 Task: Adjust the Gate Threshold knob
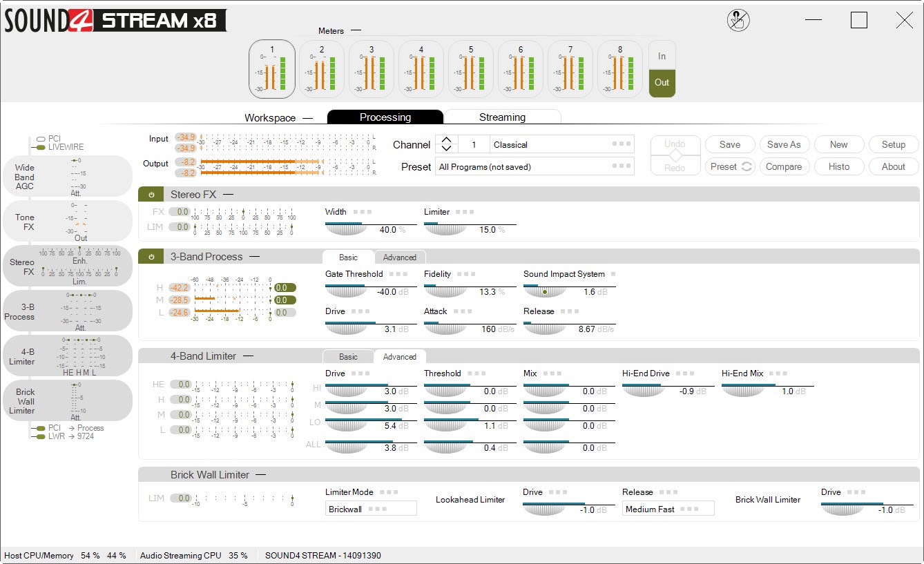pos(346,291)
